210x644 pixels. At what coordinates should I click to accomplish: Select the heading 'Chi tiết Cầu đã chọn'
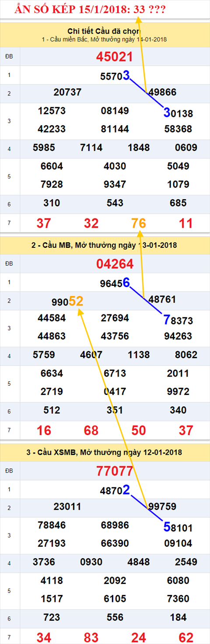pyautogui.click(x=104, y=31)
